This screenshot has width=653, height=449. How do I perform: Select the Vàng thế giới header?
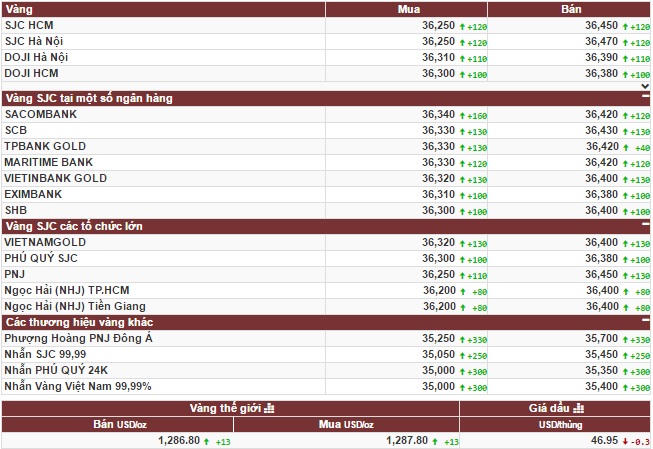point(230,408)
